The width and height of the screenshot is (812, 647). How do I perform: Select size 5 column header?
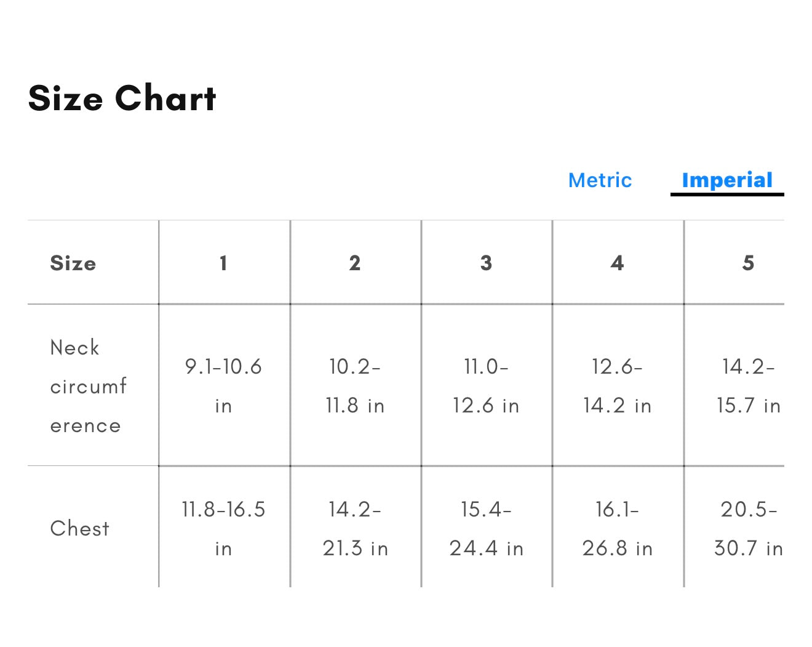point(748,263)
